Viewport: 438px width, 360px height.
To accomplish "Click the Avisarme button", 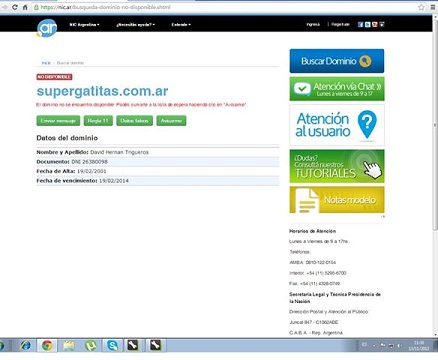I will (171, 121).
